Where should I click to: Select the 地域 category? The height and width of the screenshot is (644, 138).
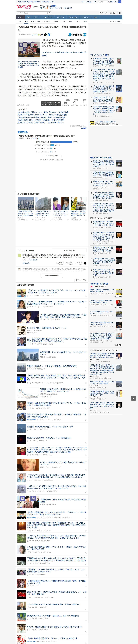[85, 21]
